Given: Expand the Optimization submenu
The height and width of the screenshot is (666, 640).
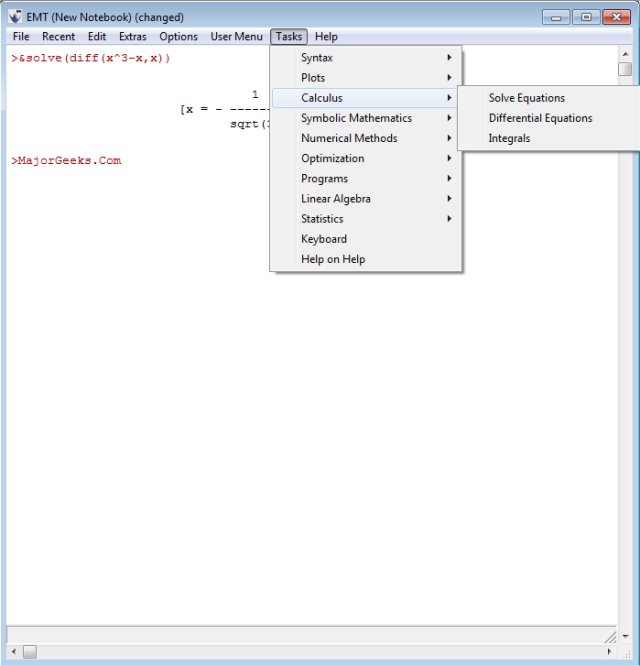Looking at the screenshot, I should click(x=366, y=158).
